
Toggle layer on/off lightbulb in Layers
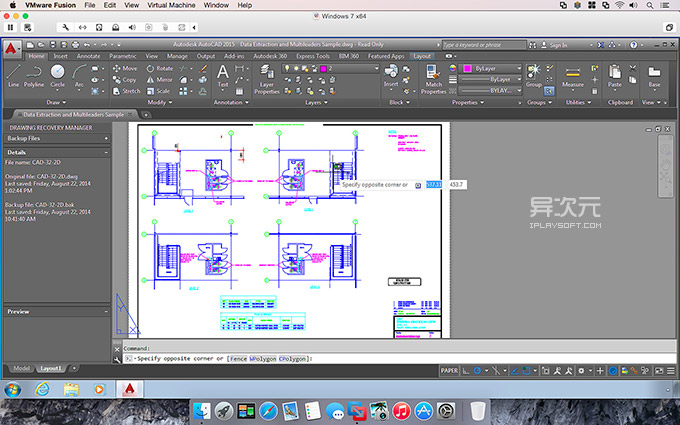(x=287, y=69)
